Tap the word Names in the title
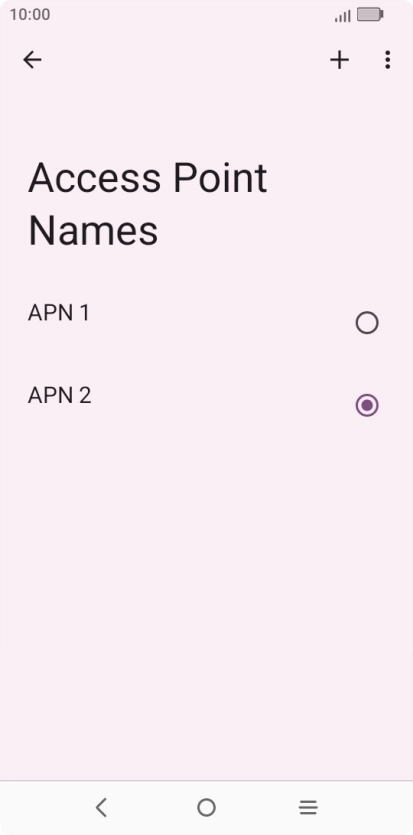Viewport: 413px width, 835px height. 93,231
